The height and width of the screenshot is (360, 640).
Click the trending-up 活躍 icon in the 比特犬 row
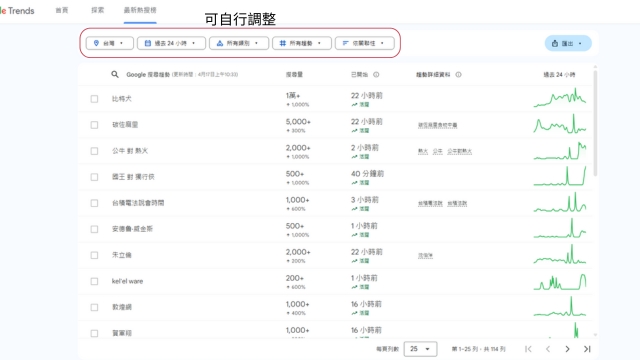point(354,105)
